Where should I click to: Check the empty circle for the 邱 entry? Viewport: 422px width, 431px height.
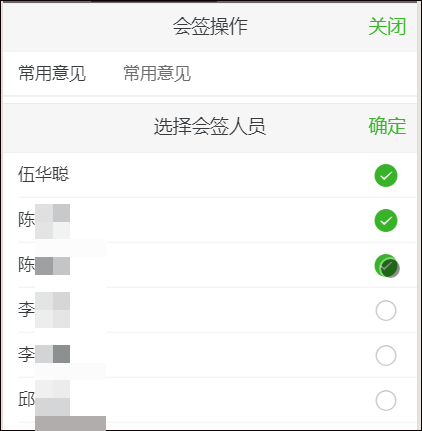click(386, 400)
